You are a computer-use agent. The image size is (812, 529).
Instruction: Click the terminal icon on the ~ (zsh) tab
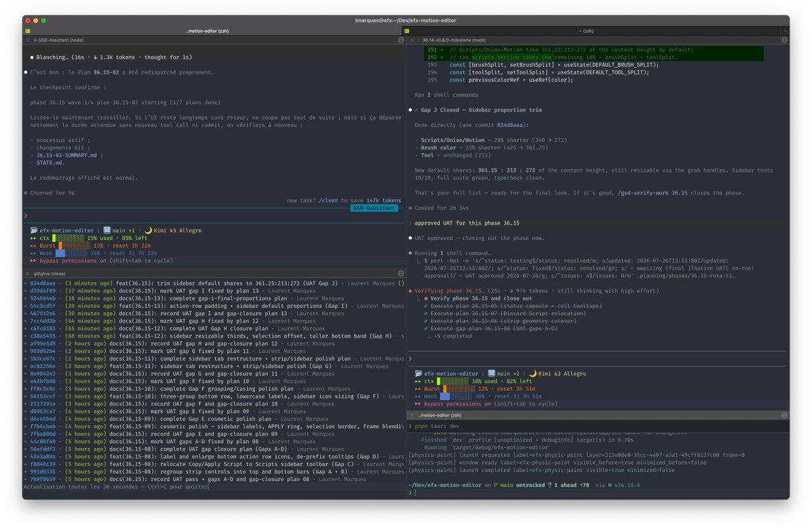[408, 30]
